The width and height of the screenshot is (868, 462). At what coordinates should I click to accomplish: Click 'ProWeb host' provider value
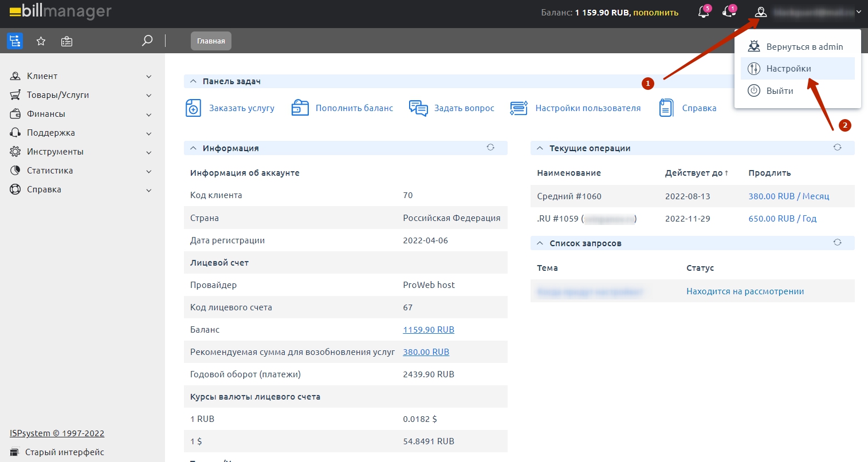click(x=429, y=285)
